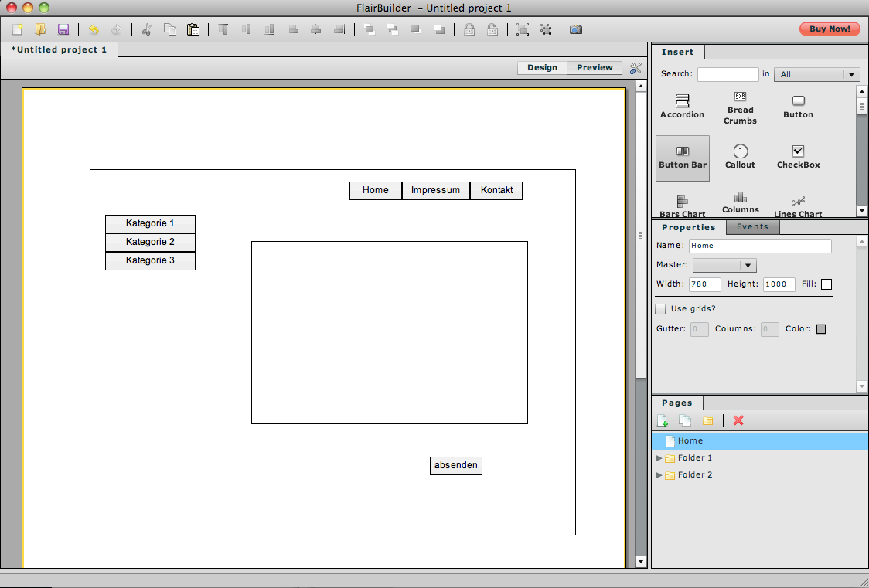The height and width of the screenshot is (588, 869).
Task: Enable the Use grids checkbox
Action: pos(660,309)
